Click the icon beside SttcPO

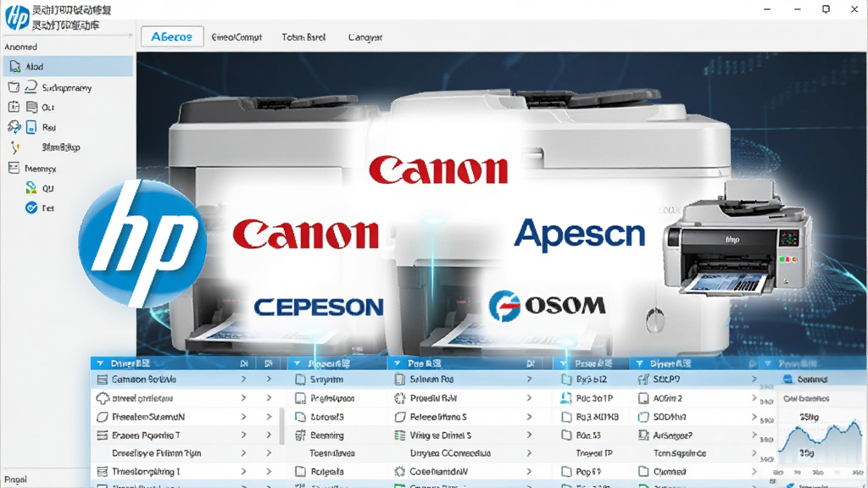(x=643, y=380)
